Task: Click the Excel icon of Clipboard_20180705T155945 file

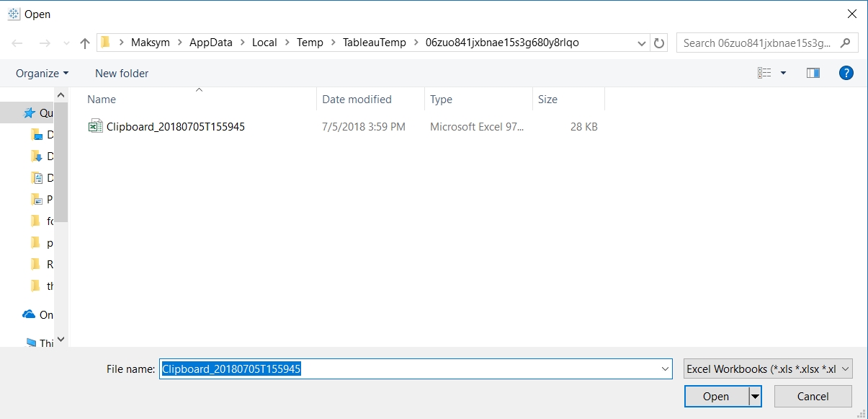Action: pos(95,127)
